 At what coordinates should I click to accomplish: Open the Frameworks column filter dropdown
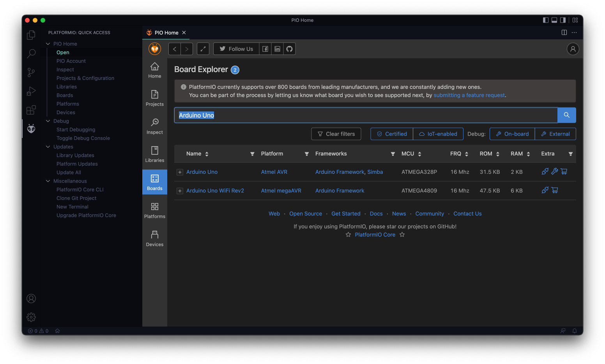[x=393, y=154]
